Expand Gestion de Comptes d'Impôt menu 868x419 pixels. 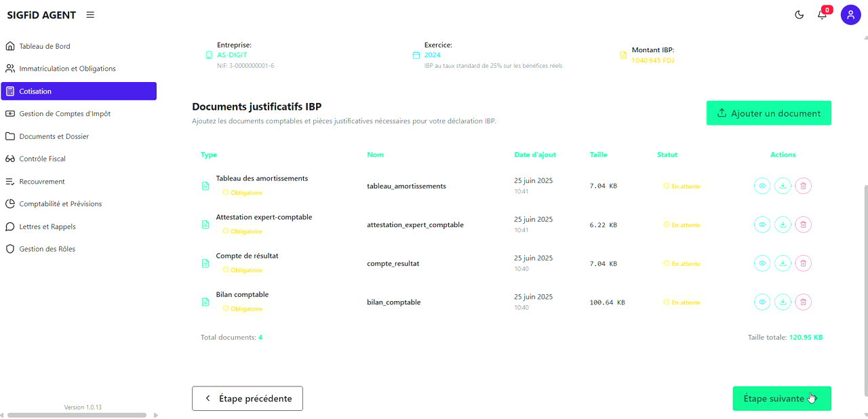tap(64, 114)
